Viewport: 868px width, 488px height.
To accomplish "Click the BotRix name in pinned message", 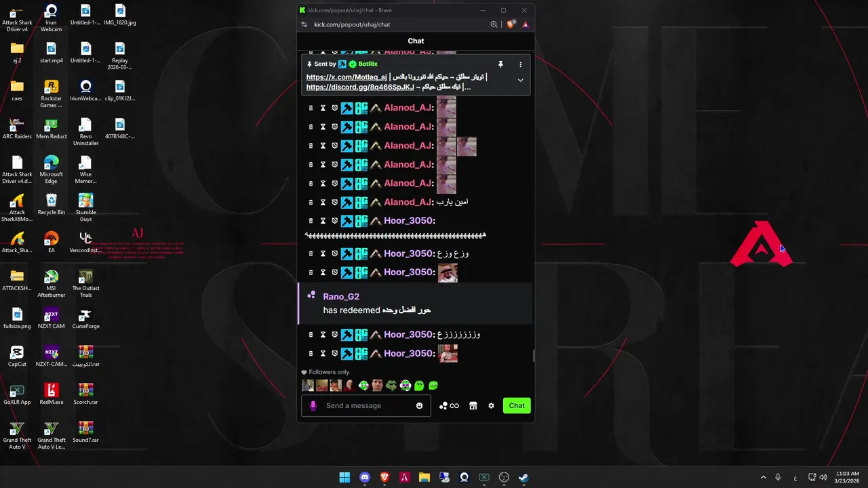I will pos(368,64).
